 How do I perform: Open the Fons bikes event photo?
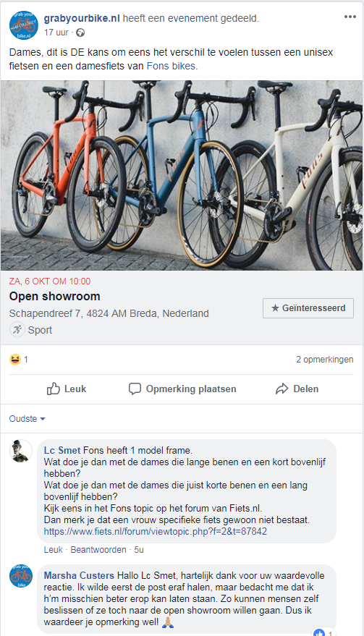(x=182, y=176)
